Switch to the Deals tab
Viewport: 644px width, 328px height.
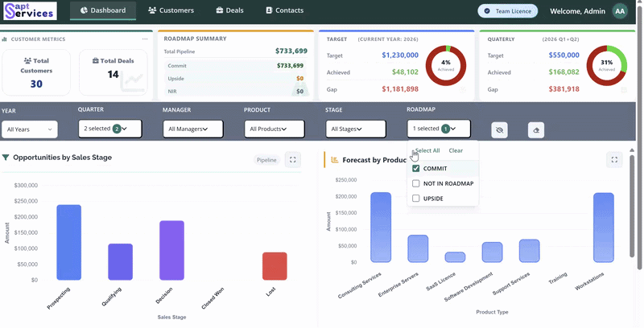[x=230, y=10]
